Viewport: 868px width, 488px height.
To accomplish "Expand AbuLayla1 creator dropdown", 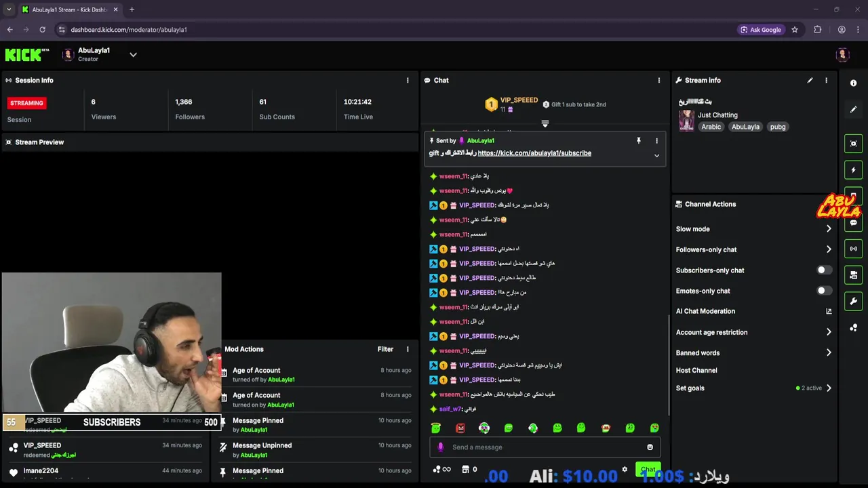I will click(x=133, y=55).
